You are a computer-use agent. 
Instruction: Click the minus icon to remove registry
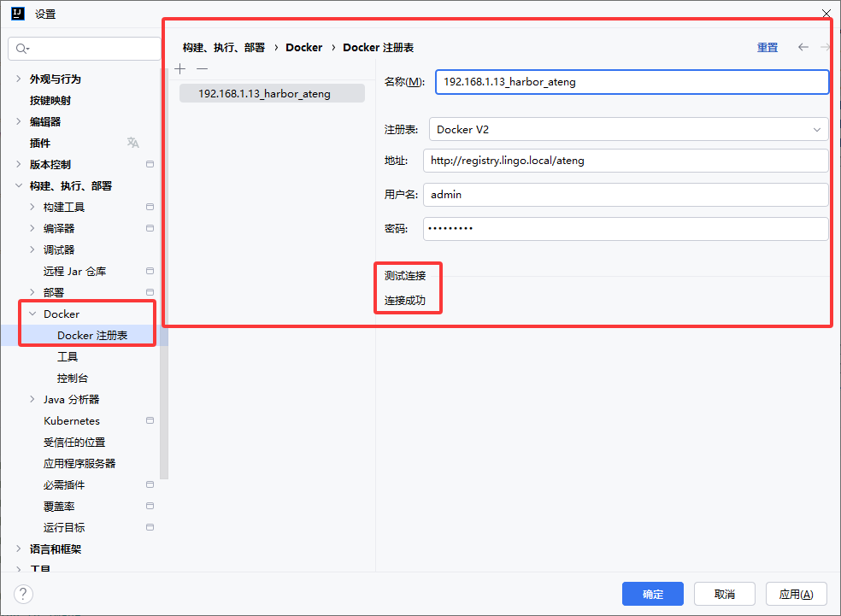click(x=202, y=68)
